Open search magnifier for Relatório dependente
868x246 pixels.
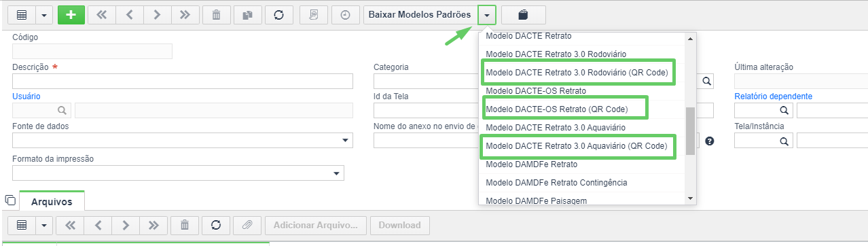coord(783,110)
